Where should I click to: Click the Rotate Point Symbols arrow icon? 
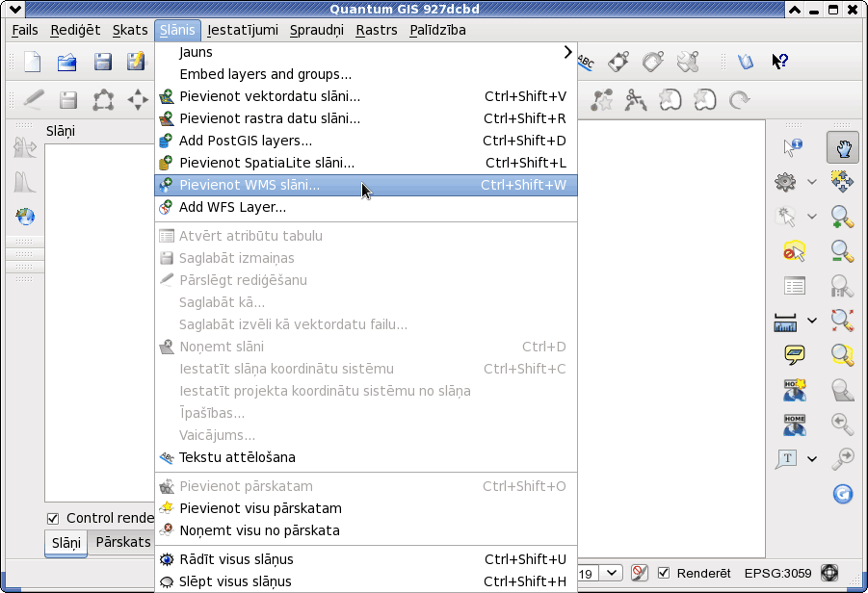click(x=739, y=100)
